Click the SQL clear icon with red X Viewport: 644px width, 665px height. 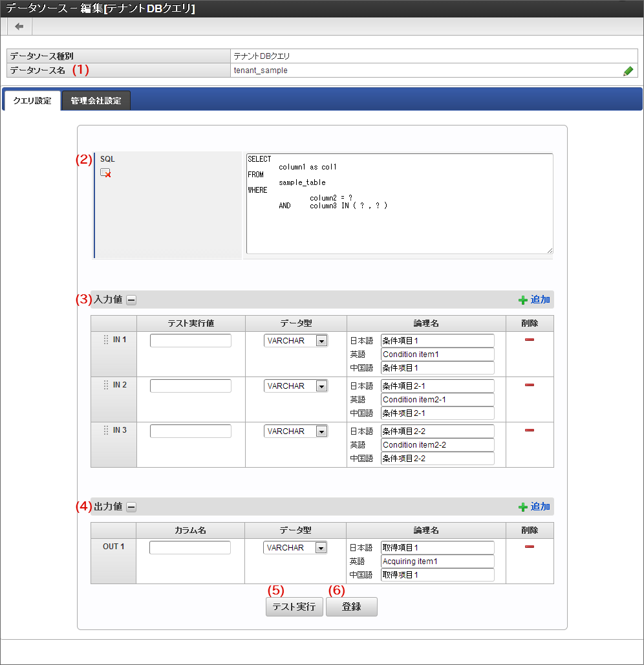(x=105, y=173)
